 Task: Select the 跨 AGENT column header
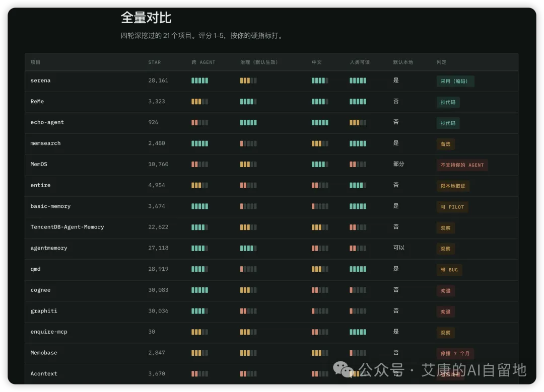[x=203, y=62]
